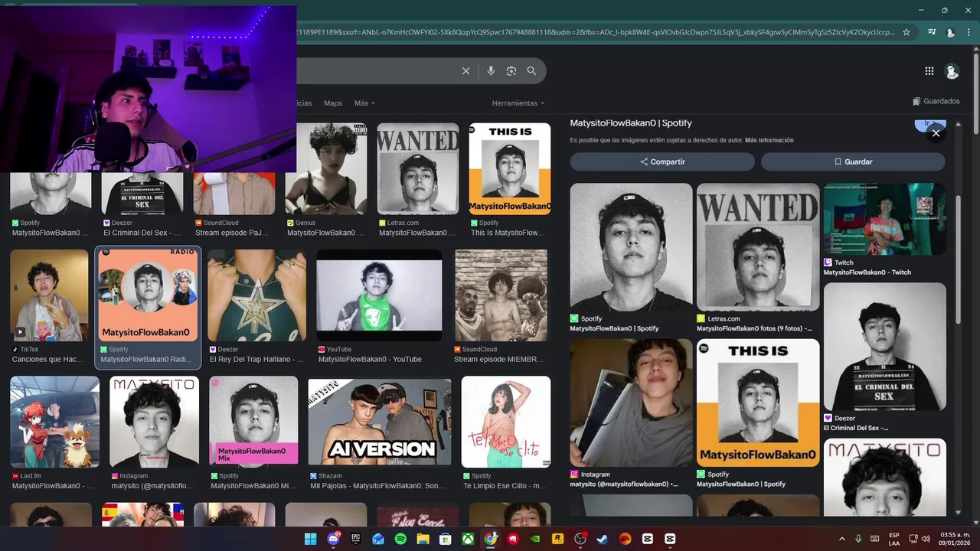The width and height of the screenshot is (980, 551).
Task: Click the Compartir share button
Action: 662,161
